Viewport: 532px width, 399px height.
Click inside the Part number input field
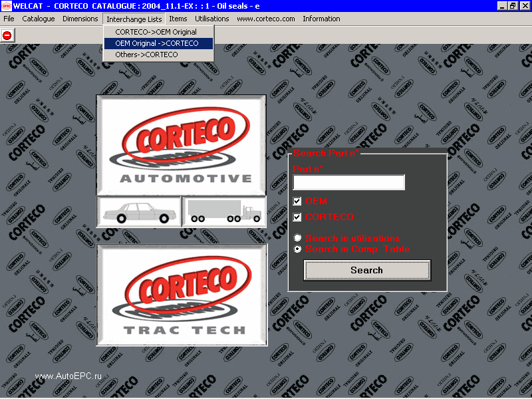click(348, 182)
